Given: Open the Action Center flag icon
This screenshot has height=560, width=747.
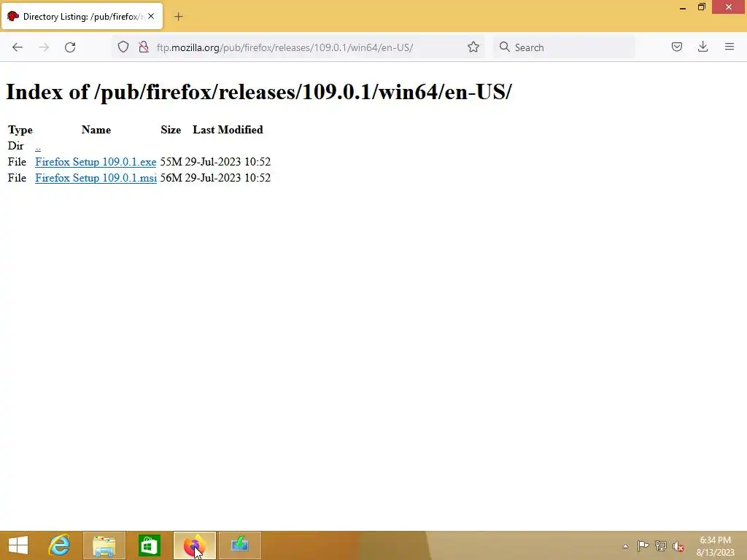Looking at the screenshot, I should point(643,545).
